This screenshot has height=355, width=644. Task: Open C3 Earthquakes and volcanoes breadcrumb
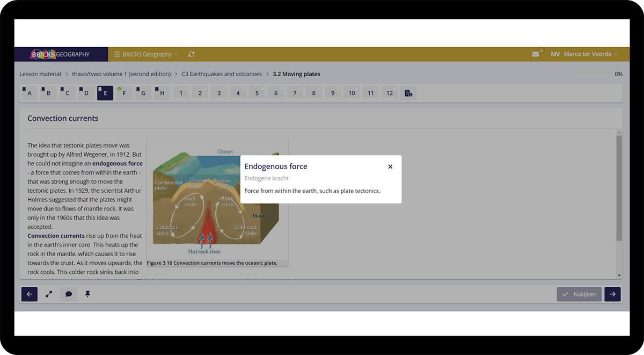click(222, 74)
